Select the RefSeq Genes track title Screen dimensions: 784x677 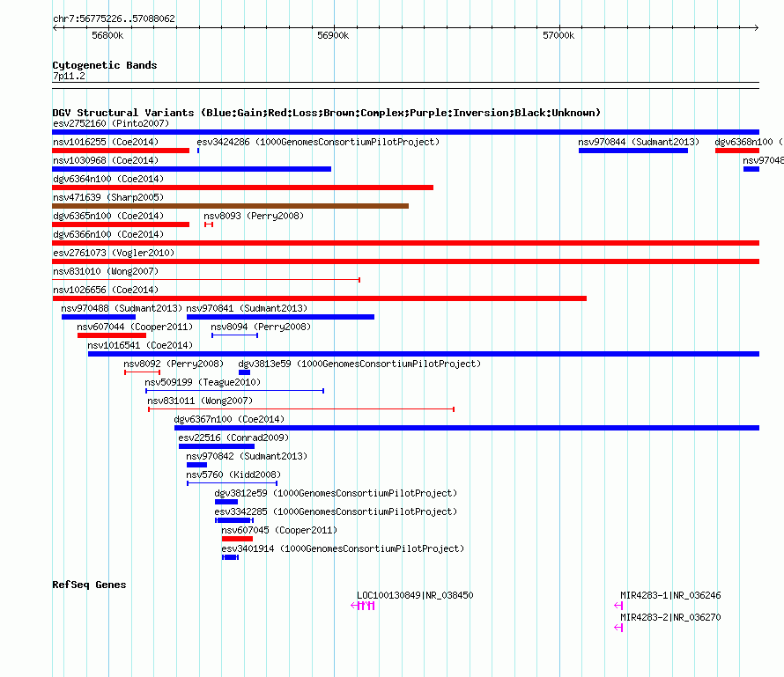click(x=89, y=585)
